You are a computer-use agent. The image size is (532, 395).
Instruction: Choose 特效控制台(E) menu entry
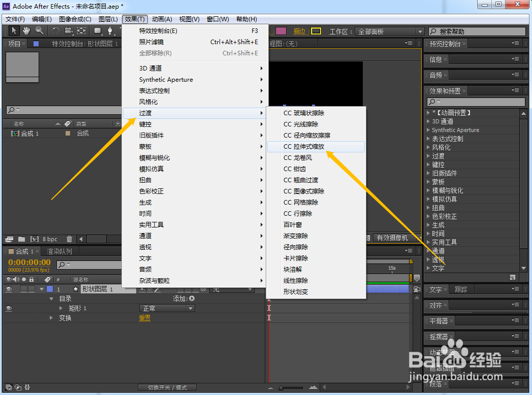(x=195, y=31)
